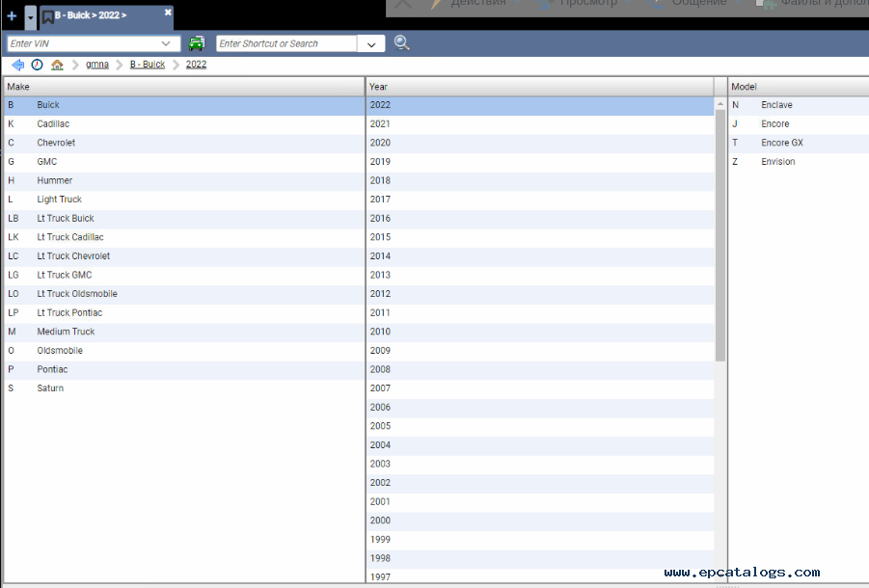Select year 2008 in the Year list
Screen dimensions: 869x588
[x=540, y=369]
